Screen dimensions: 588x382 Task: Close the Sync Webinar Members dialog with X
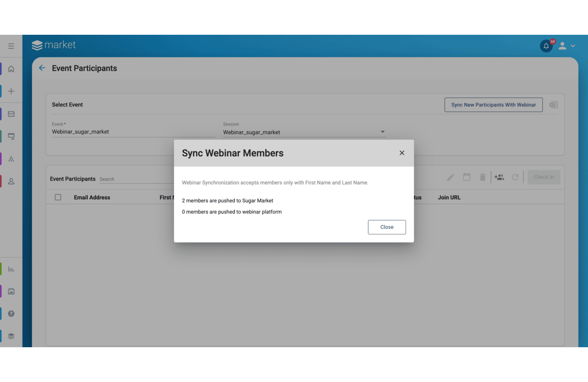tap(402, 153)
